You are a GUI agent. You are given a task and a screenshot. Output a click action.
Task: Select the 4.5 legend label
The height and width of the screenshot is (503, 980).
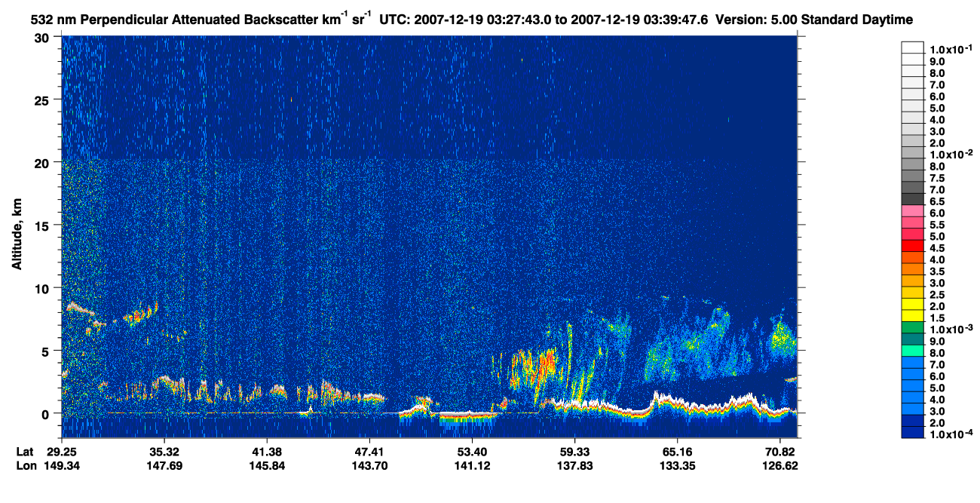pyautogui.click(x=937, y=247)
